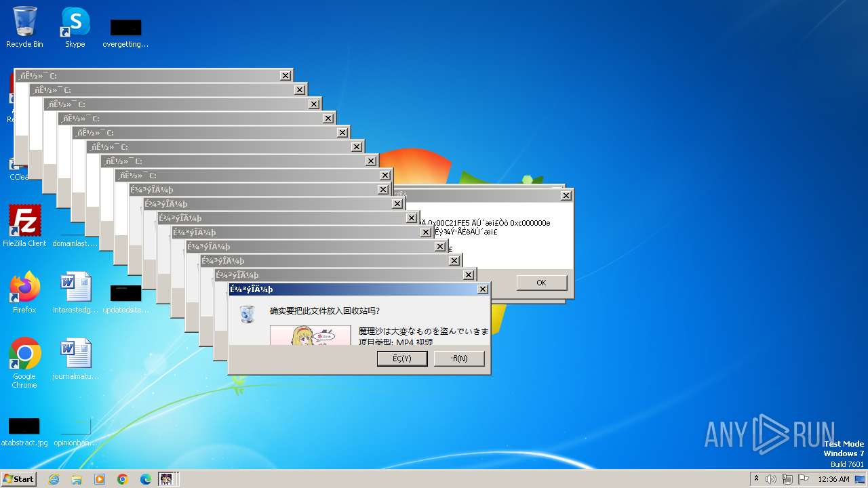Open Action Center flag icon
Screen dimensions: 868x488
pos(804,479)
